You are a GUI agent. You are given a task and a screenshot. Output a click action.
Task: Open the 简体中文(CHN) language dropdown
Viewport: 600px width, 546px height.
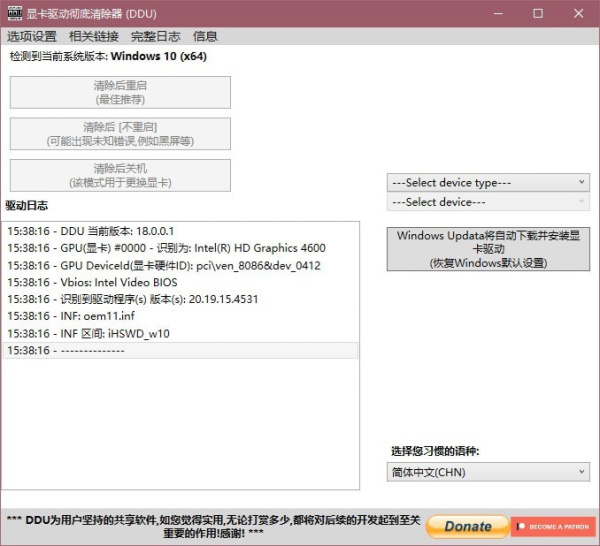tap(488, 472)
